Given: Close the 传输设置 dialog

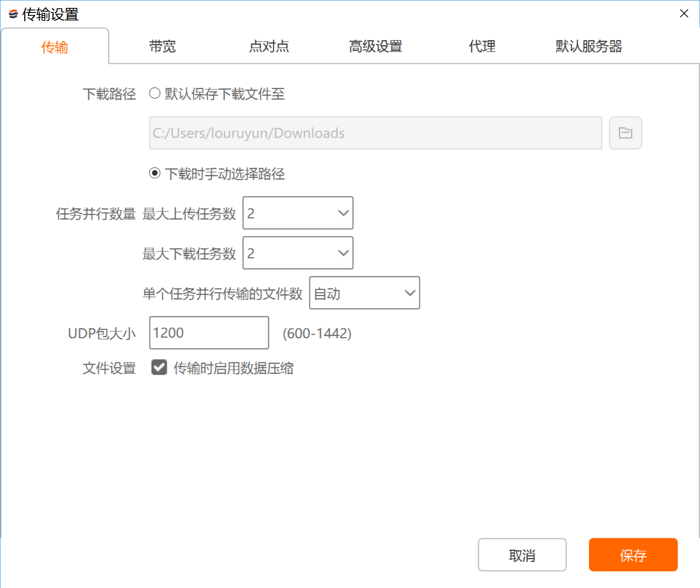Looking at the screenshot, I should tap(684, 13).
